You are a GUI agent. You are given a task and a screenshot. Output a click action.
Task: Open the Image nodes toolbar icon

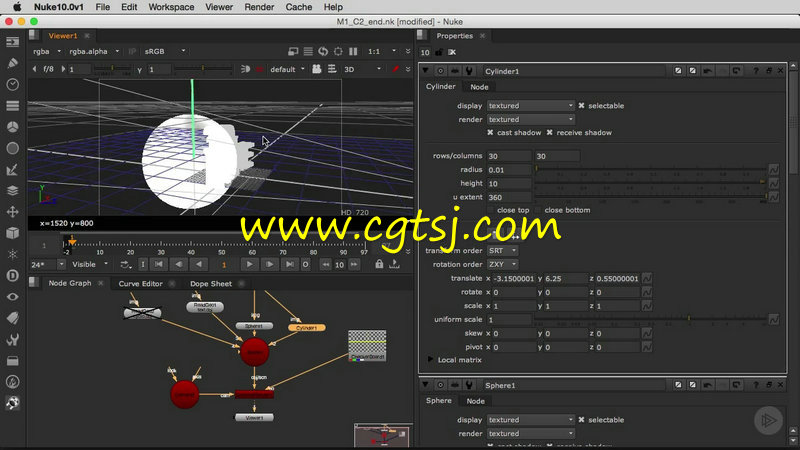(x=12, y=42)
